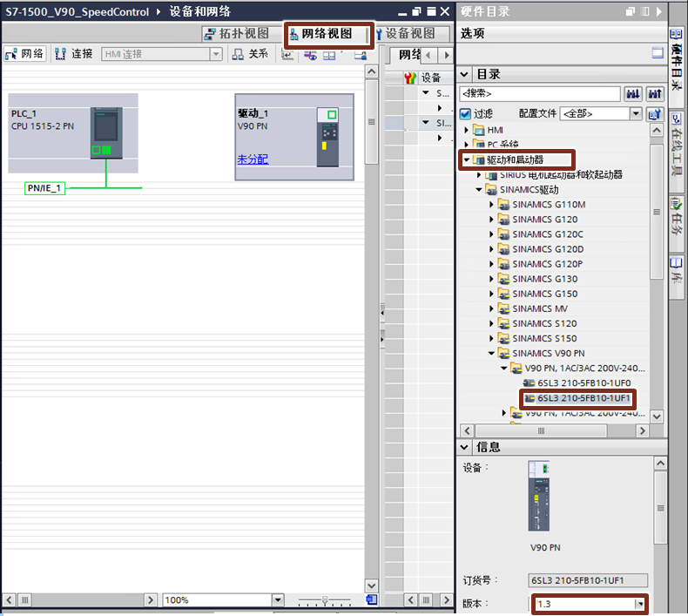Collapse the SINAMICS驱动 folder
688x616 pixels.
pos(479,190)
